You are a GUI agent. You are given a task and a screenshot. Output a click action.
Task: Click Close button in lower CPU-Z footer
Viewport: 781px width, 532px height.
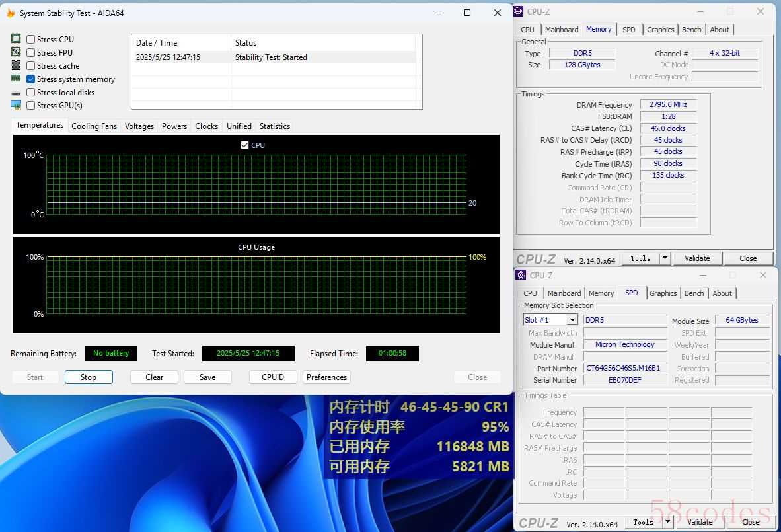point(750,521)
